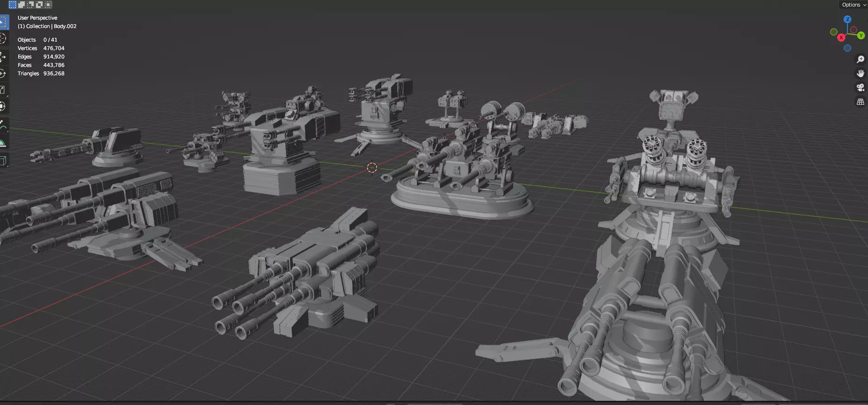
Task: Click the Objects '0 / 41' statistic
Action: (50, 40)
